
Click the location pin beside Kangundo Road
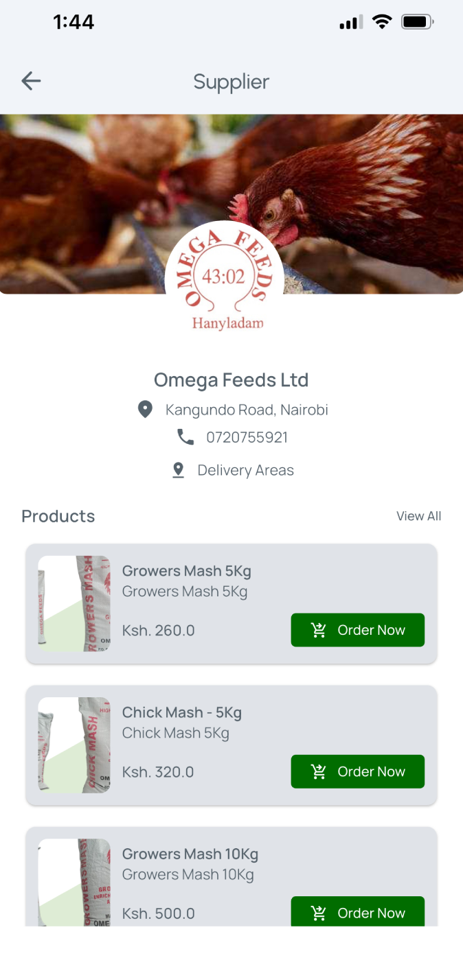pos(145,410)
